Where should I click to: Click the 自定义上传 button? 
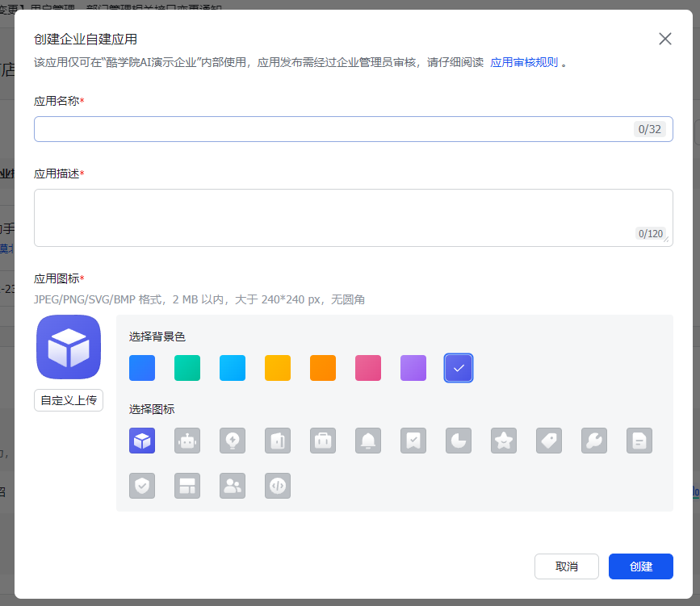(x=69, y=400)
